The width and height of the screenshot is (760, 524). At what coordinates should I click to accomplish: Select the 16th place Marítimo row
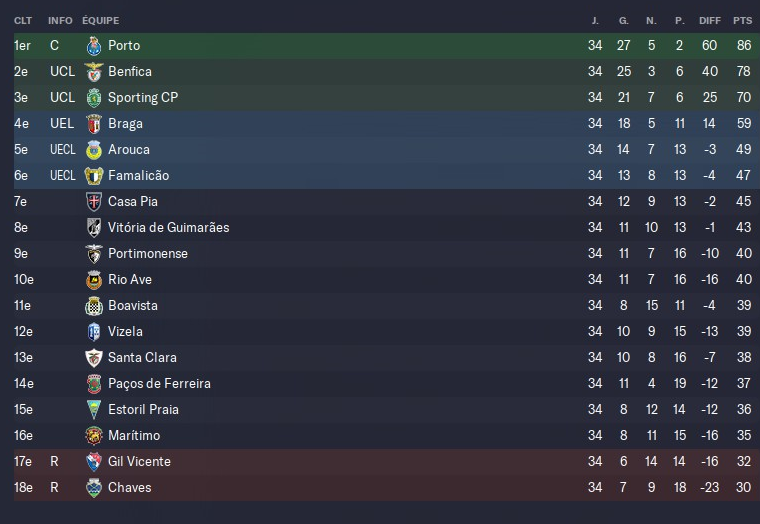tap(380, 436)
